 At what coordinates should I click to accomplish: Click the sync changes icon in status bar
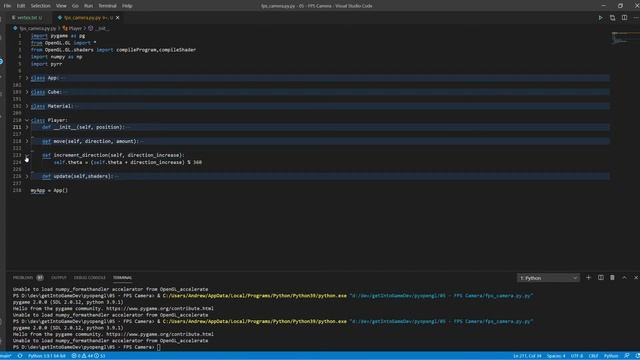tap(20, 356)
